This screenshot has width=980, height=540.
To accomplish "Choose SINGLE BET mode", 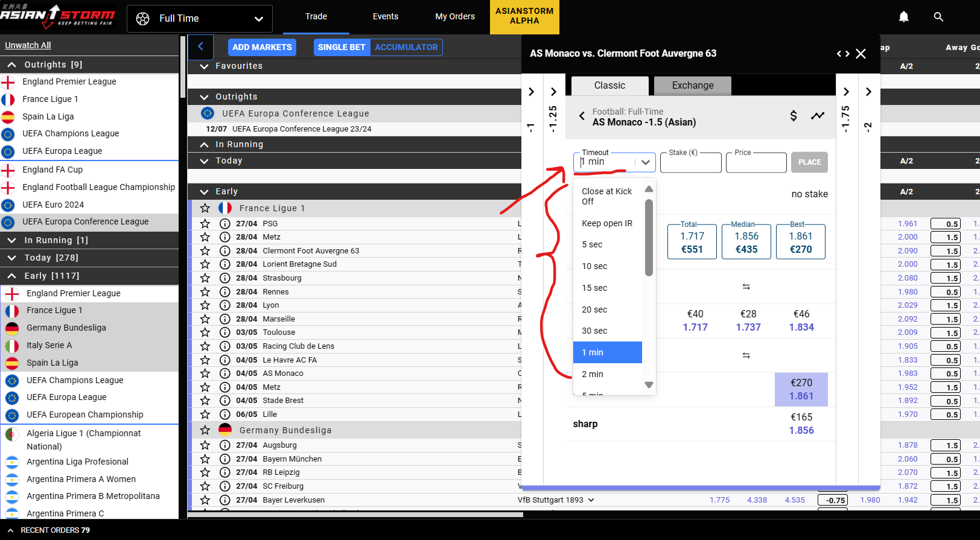I will pos(342,47).
